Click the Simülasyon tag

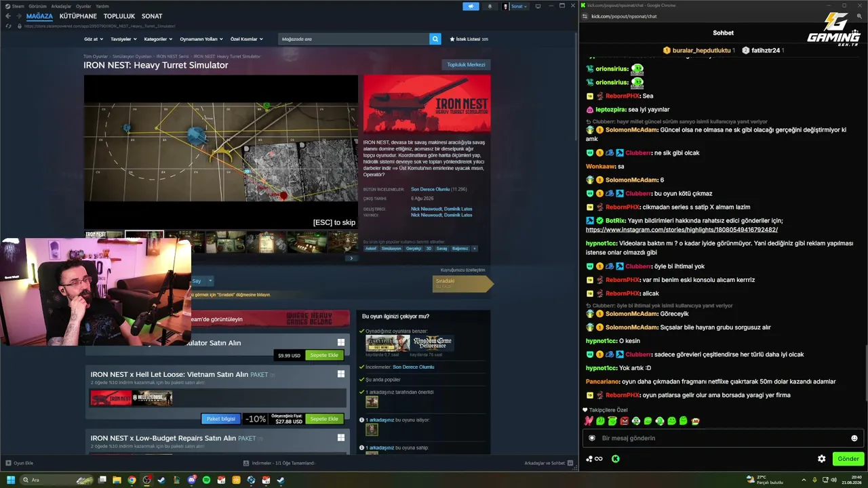(x=391, y=249)
